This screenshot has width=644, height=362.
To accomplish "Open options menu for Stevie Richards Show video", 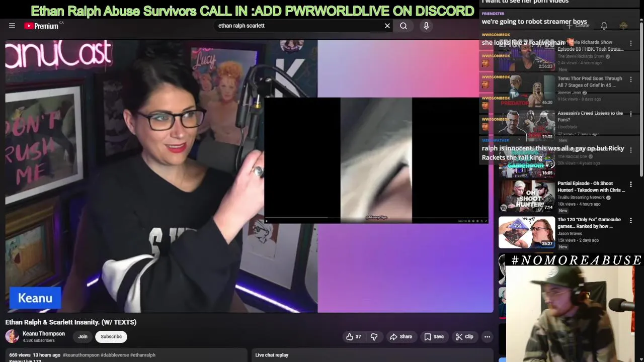I will tap(631, 43).
